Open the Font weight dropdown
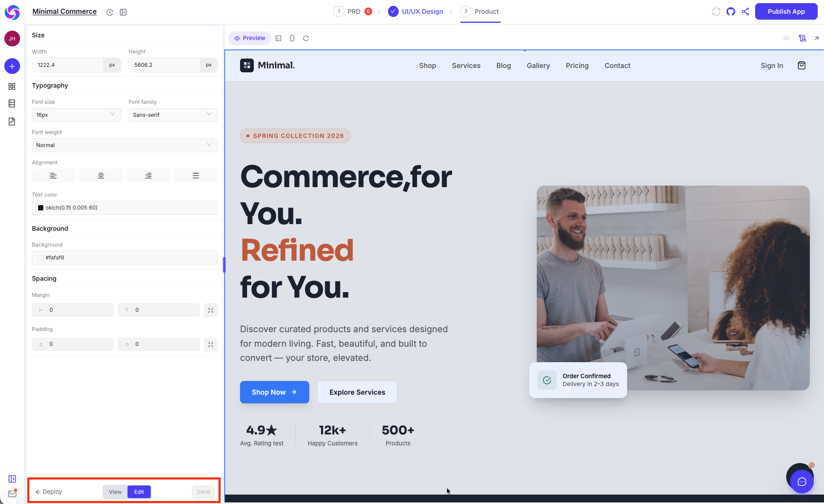 pos(124,145)
